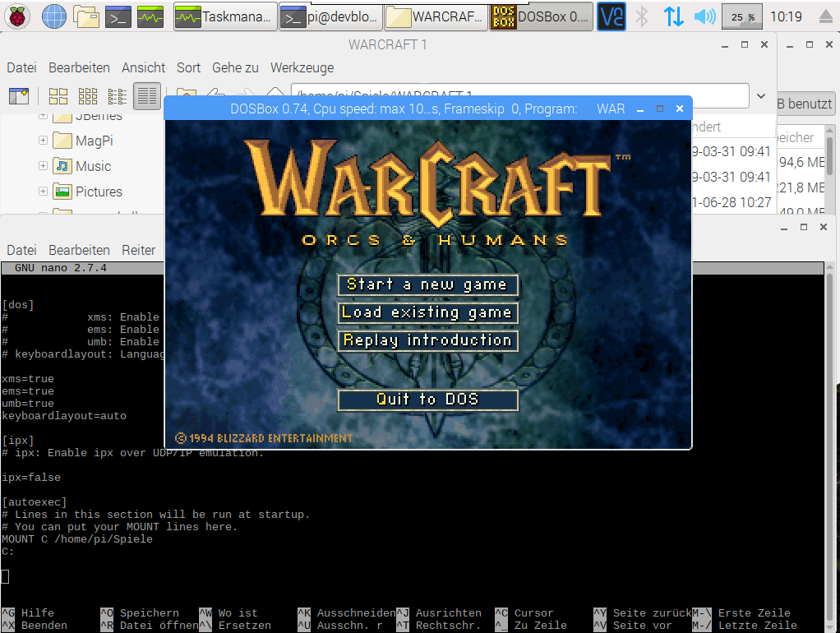Click the '^W Wo ist' shortcut in nano
Viewport: 840px width, 633px height.
pyautogui.click(x=228, y=612)
